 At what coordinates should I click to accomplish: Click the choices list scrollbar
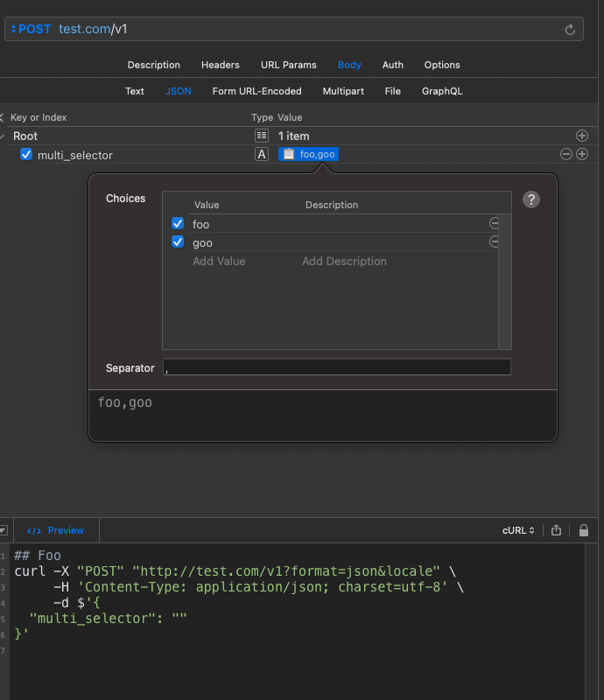pyautogui.click(x=505, y=282)
